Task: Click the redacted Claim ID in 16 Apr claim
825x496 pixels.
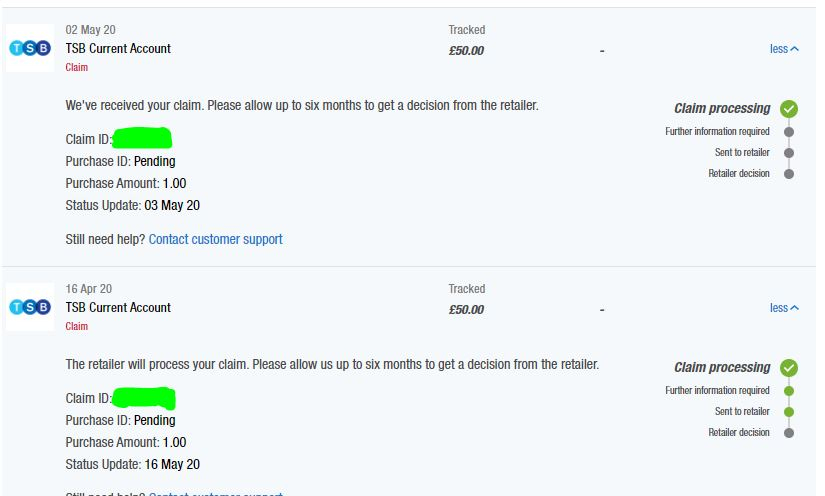Action: [143, 399]
